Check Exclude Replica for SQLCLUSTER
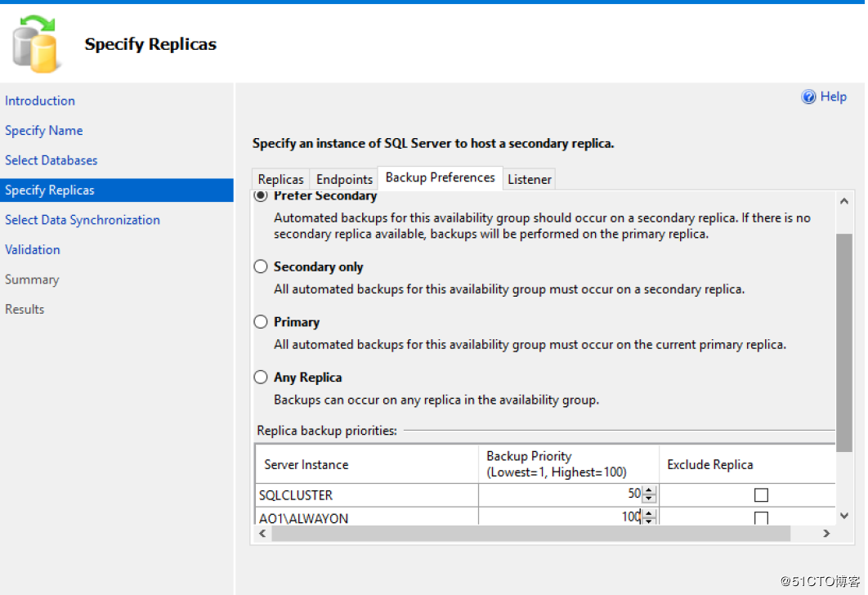Viewport: 868px width, 595px height. [761, 494]
